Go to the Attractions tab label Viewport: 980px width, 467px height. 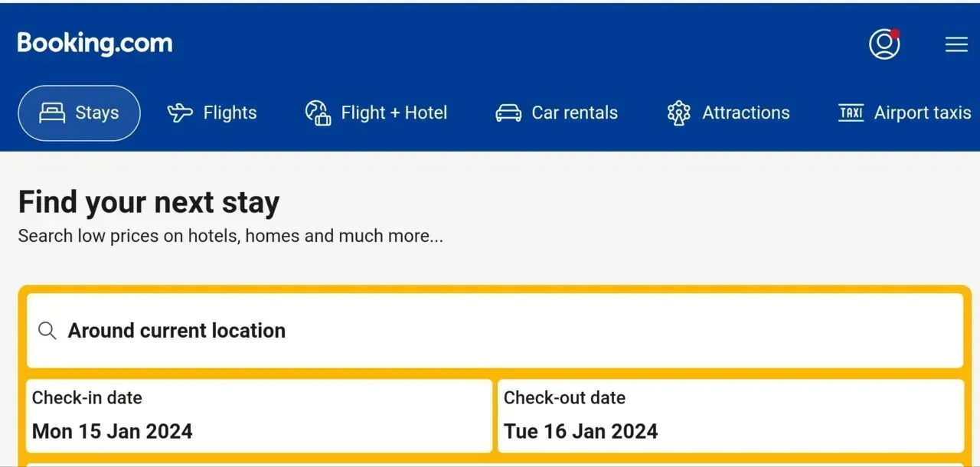coord(746,113)
